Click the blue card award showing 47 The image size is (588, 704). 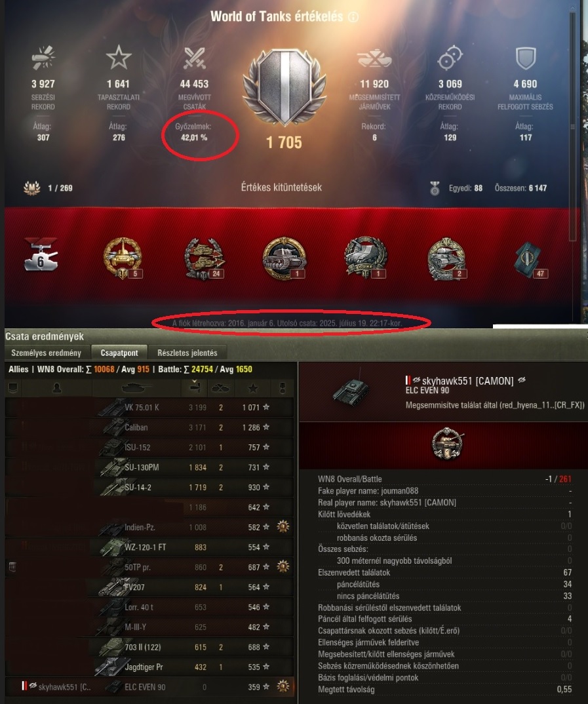coord(530,259)
